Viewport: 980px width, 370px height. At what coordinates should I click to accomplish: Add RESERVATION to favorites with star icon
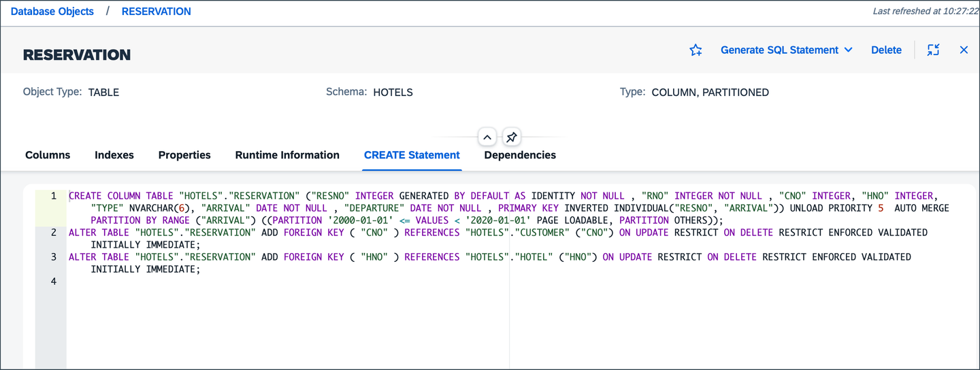point(696,50)
